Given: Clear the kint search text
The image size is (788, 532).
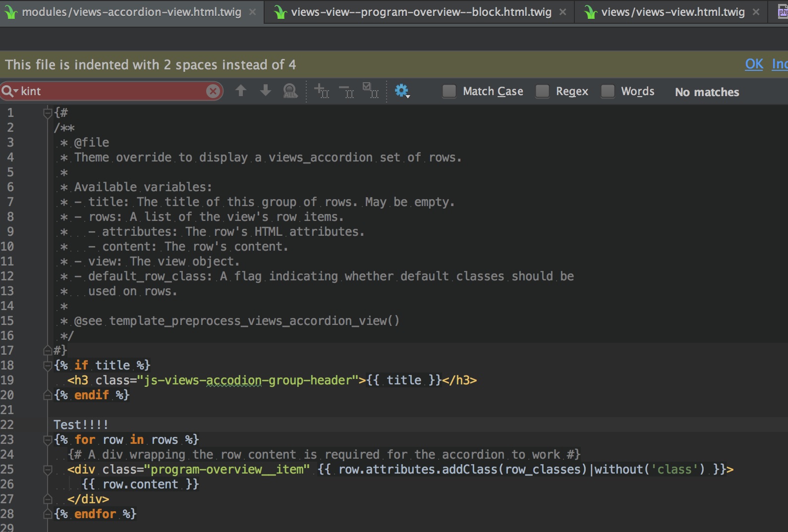Looking at the screenshot, I should pyautogui.click(x=213, y=91).
